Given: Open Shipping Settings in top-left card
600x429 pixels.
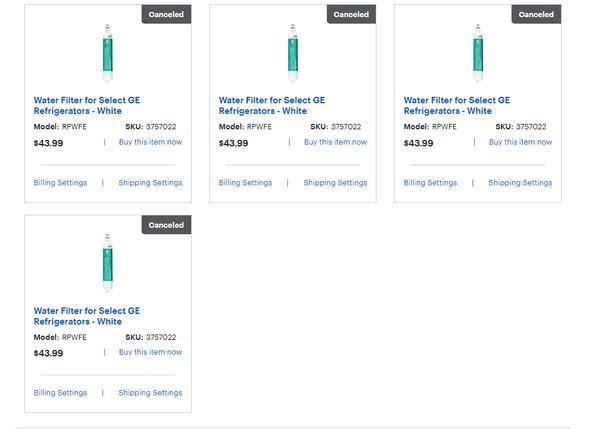Looking at the screenshot, I should [150, 183].
